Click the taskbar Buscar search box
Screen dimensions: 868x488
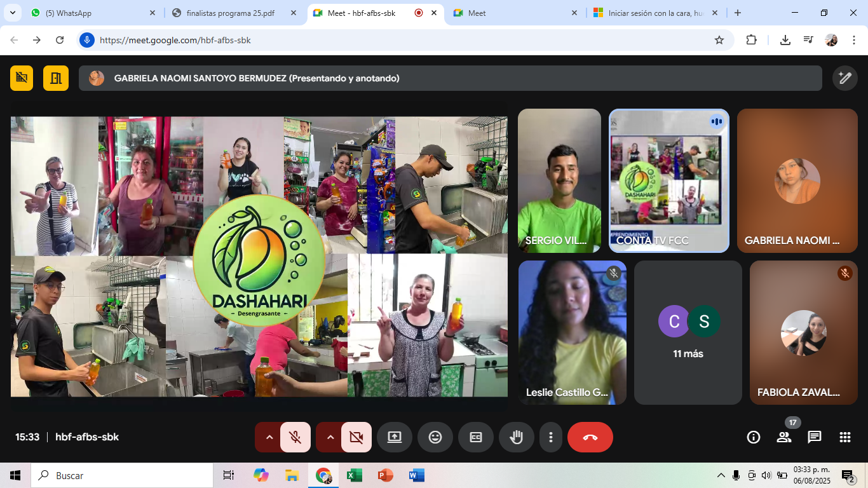122,475
